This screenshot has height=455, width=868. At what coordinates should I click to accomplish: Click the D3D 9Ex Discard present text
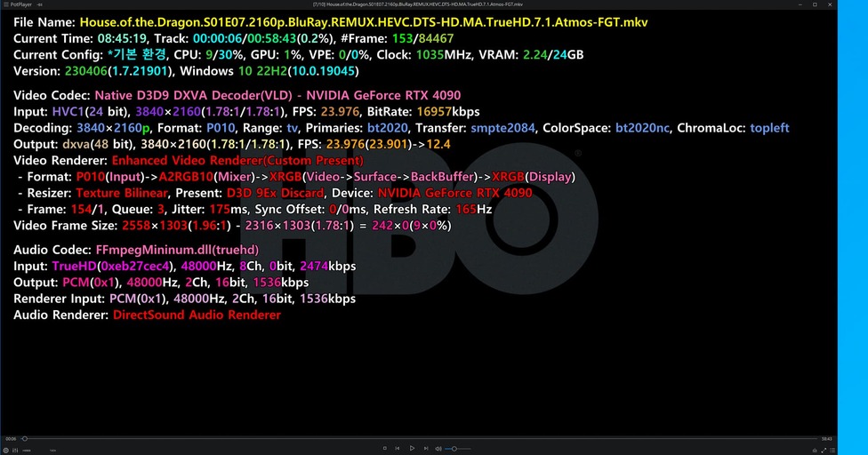coord(275,194)
